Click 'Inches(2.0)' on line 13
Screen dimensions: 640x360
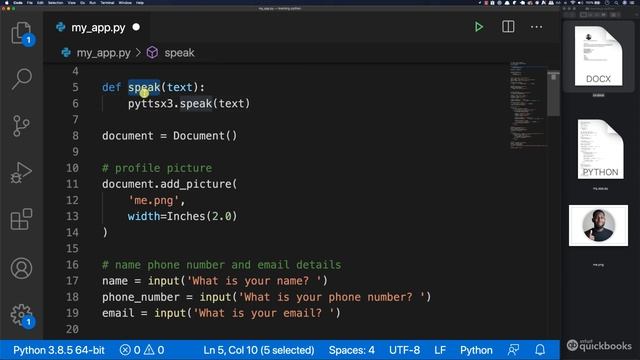(x=202, y=216)
